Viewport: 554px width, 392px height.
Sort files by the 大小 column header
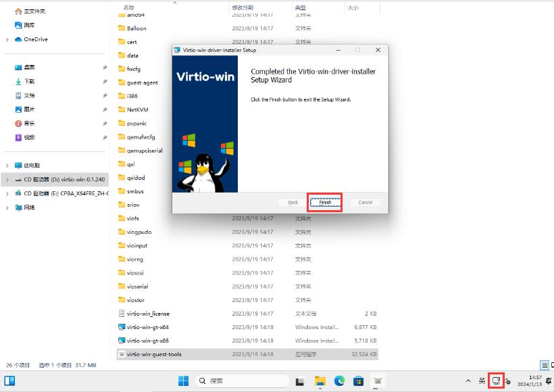[353, 7]
